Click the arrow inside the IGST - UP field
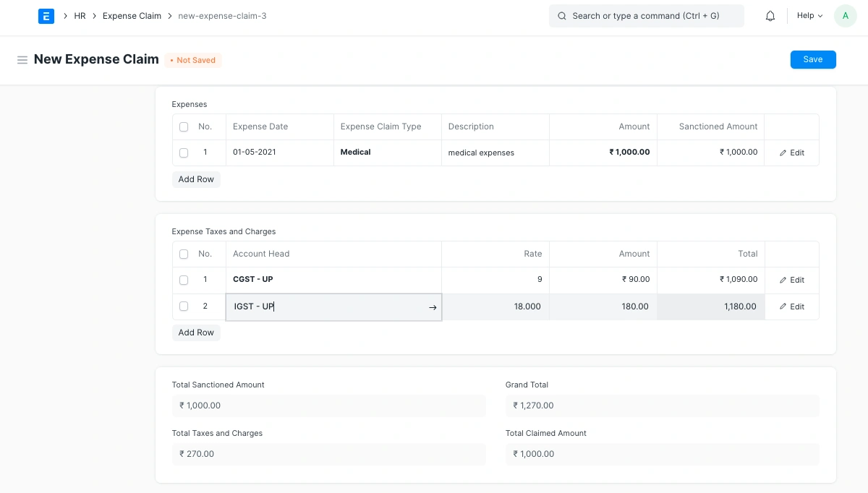 pos(433,307)
